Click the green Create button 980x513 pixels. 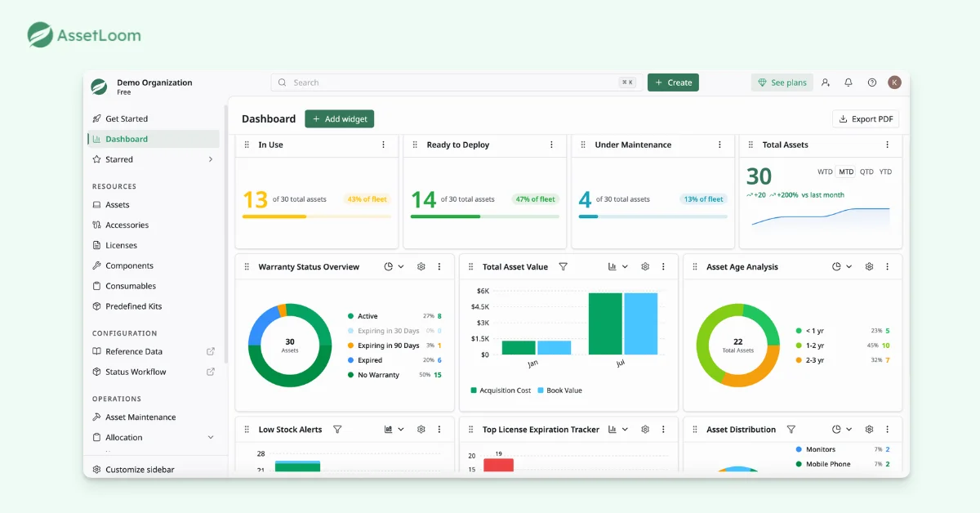pos(673,83)
